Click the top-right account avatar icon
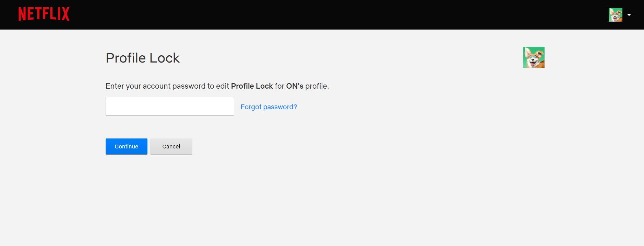The image size is (644, 246). (x=615, y=15)
